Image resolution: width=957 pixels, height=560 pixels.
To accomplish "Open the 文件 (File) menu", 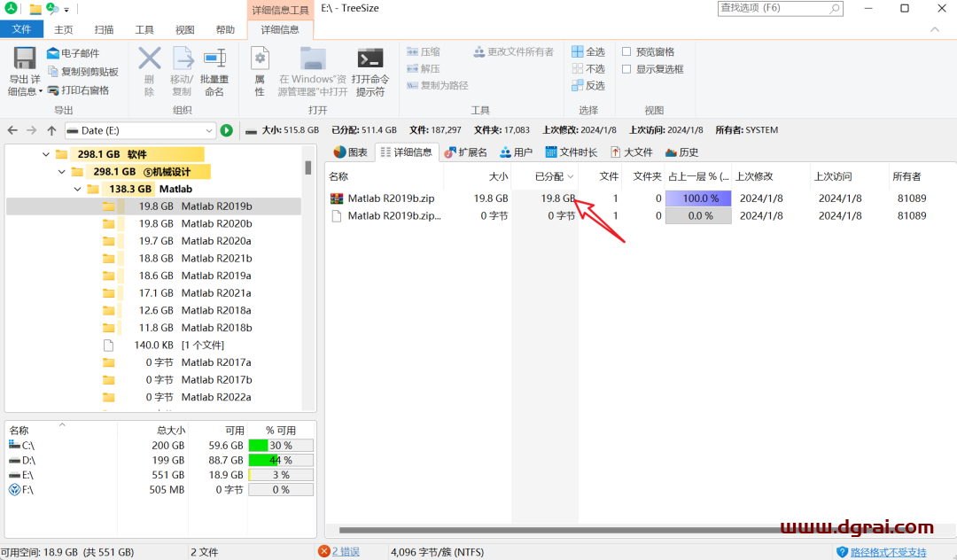I will click(22, 29).
